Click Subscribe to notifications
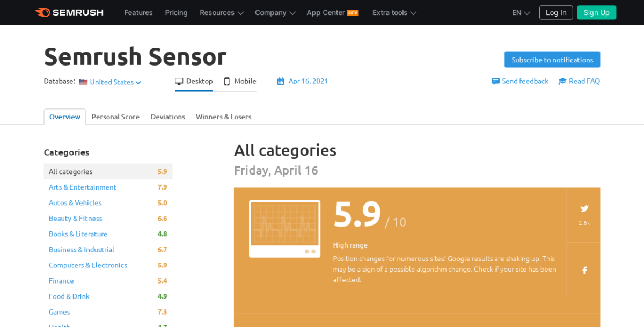The image size is (644, 327). 552,59
